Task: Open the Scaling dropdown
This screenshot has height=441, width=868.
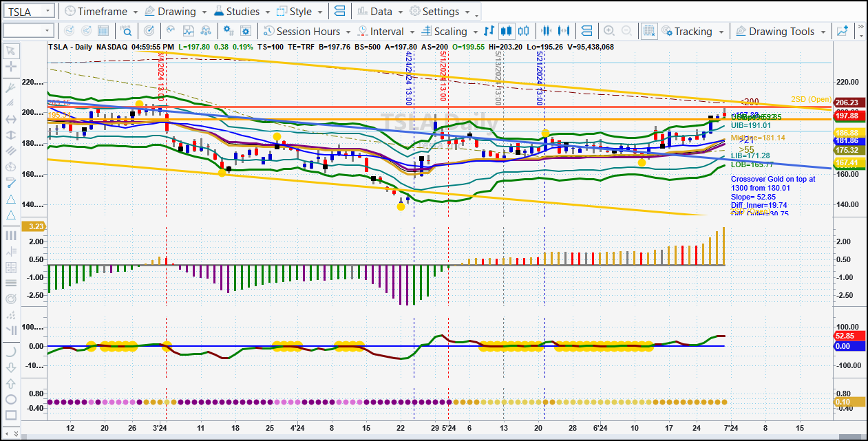Action: (449, 31)
